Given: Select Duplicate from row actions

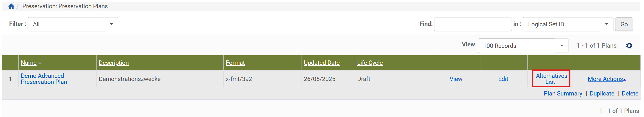Looking at the screenshot, I should click(x=601, y=94).
